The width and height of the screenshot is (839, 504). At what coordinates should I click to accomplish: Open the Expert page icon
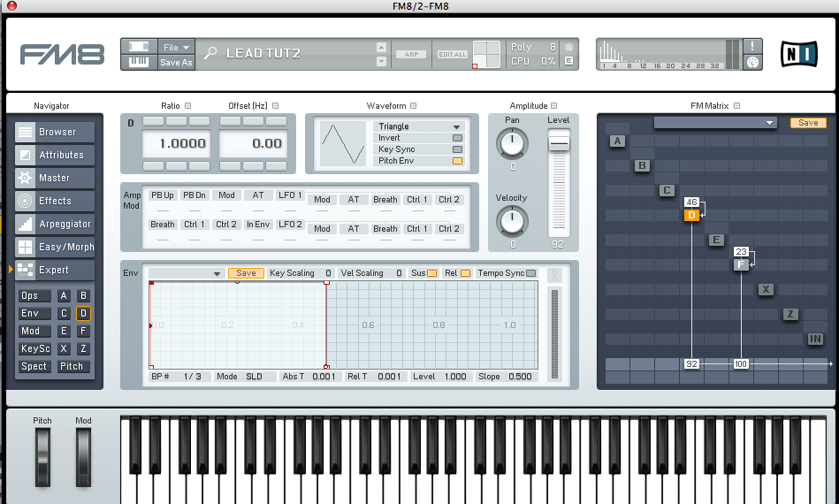pyautogui.click(x=25, y=270)
